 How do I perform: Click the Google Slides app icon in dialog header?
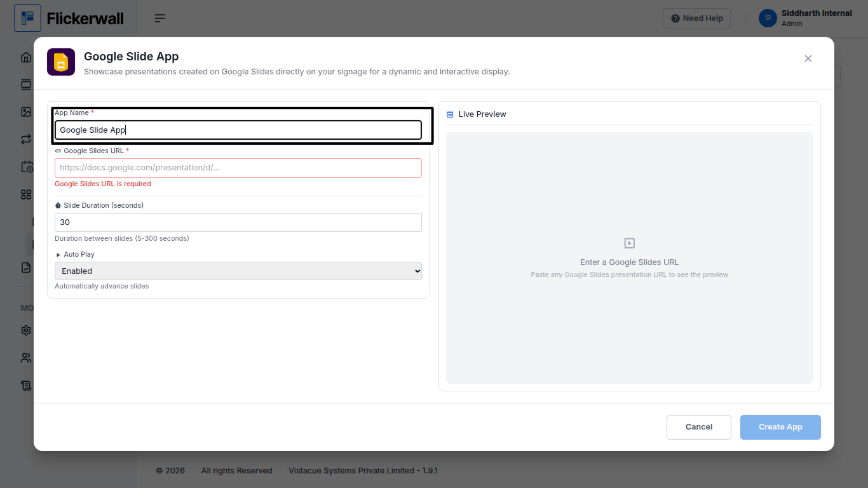[61, 62]
